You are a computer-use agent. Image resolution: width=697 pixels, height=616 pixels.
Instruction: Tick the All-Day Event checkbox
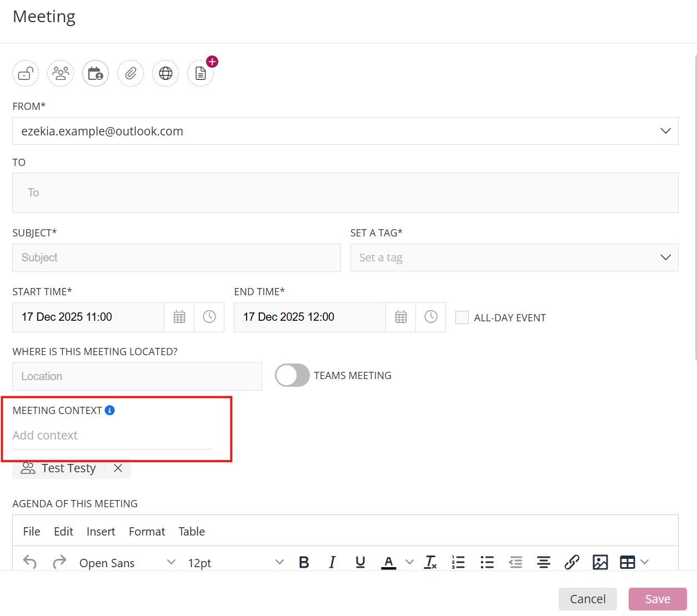(462, 317)
